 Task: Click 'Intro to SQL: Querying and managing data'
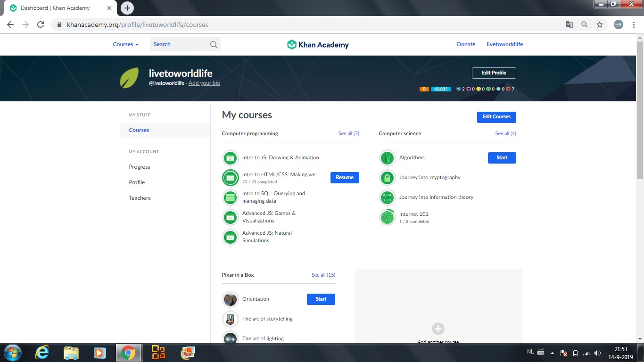[273, 197]
